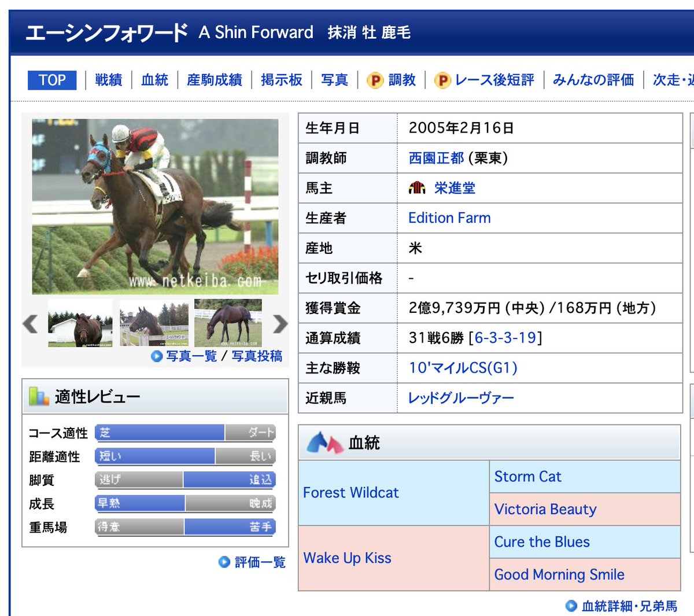Open Good Morning Smile pedigree link
Viewport: 694px width, 616px height.
pyautogui.click(x=559, y=574)
